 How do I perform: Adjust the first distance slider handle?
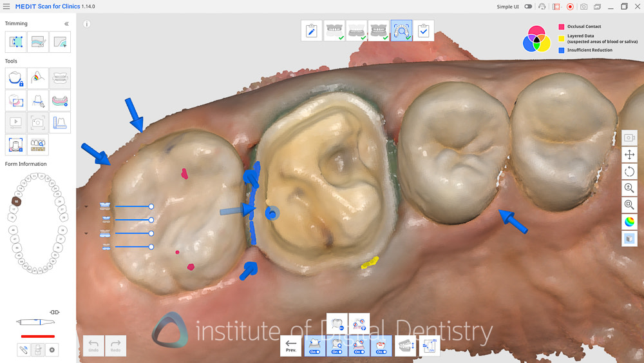coord(151,206)
